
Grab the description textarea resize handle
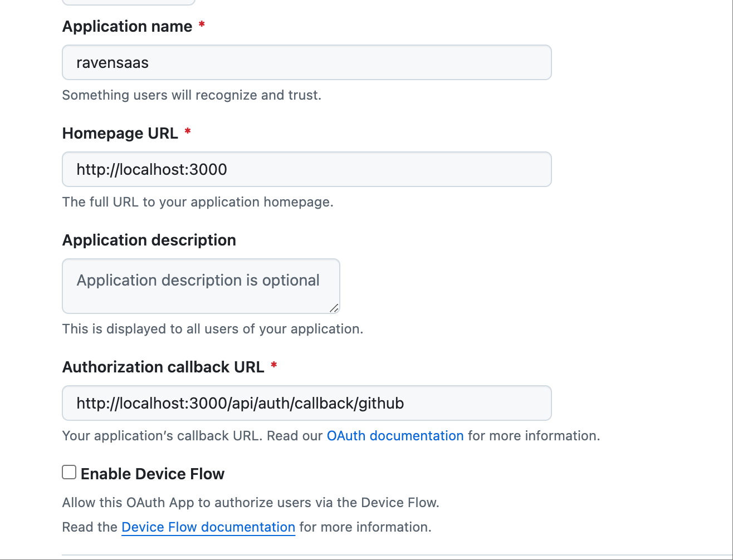(334, 308)
